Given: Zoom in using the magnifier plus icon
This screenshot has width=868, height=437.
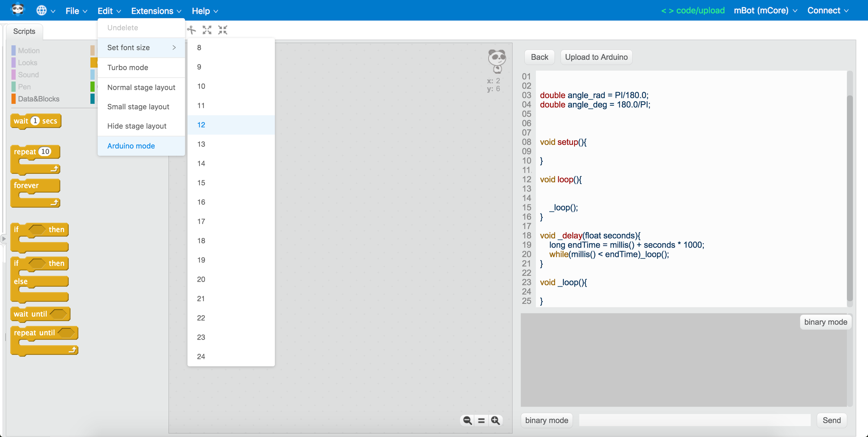Looking at the screenshot, I should coord(495,420).
